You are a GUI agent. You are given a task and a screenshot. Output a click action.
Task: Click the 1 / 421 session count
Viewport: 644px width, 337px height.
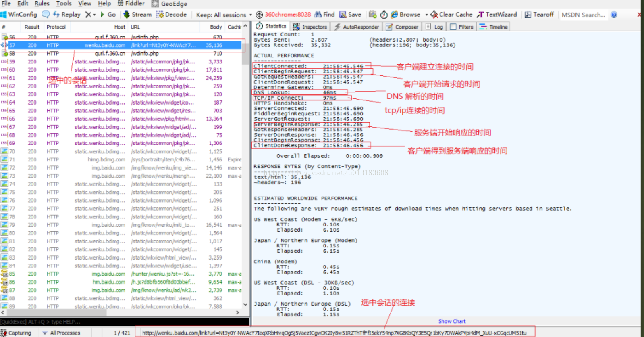point(122,333)
